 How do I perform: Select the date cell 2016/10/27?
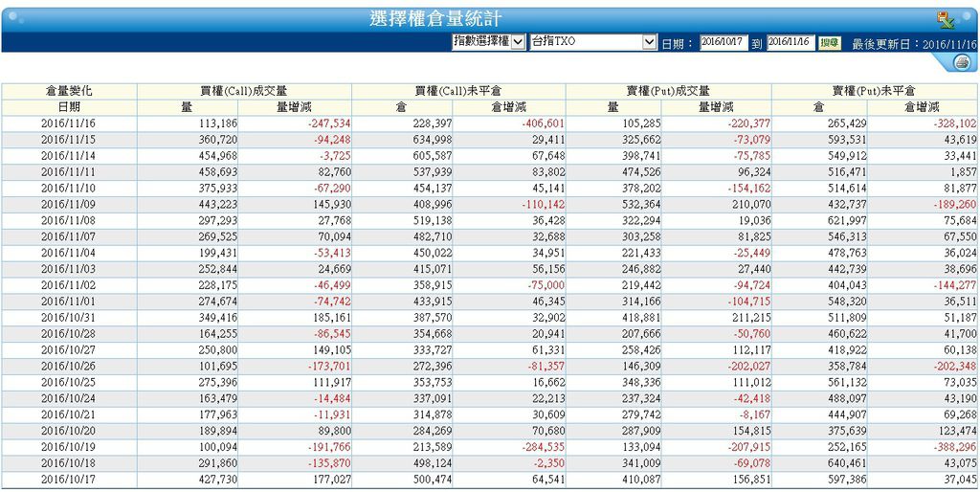click(x=68, y=350)
